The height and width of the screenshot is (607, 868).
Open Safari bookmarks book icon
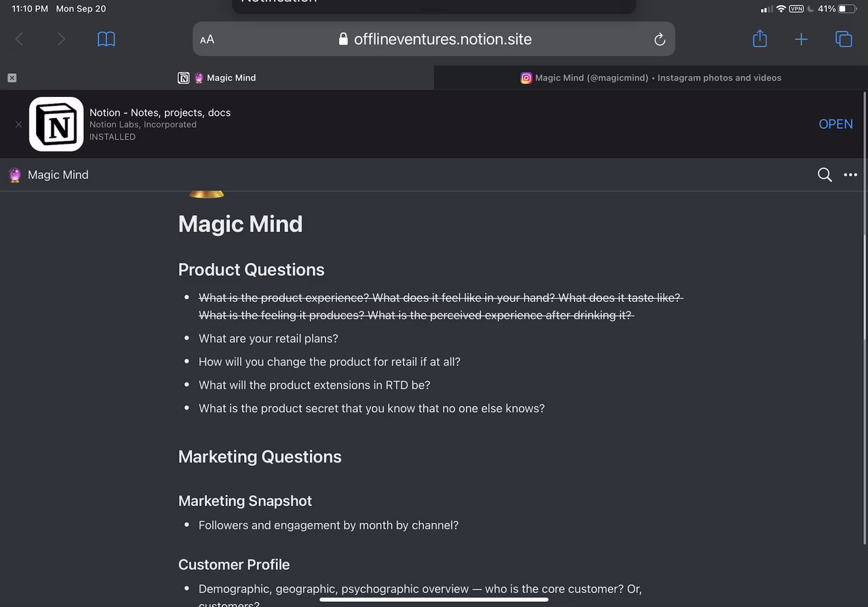106,39
